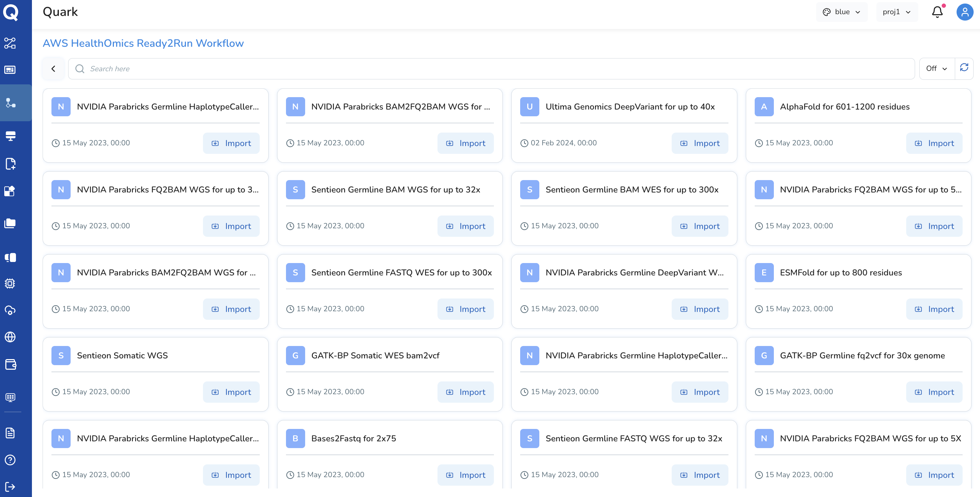Open the pipeline nodes sidebar icon
The height and width of the screenshot is (497, 980).
click(x=10, y=43)
